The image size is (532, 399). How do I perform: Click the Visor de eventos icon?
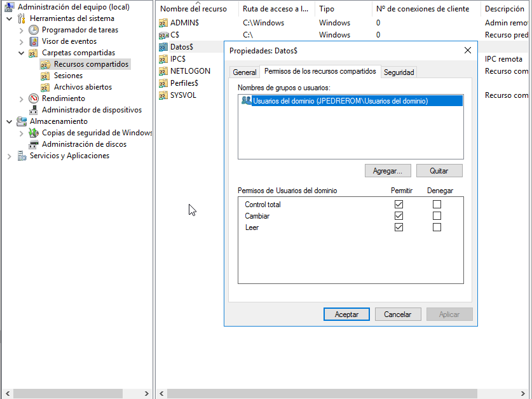pos(34,41)
